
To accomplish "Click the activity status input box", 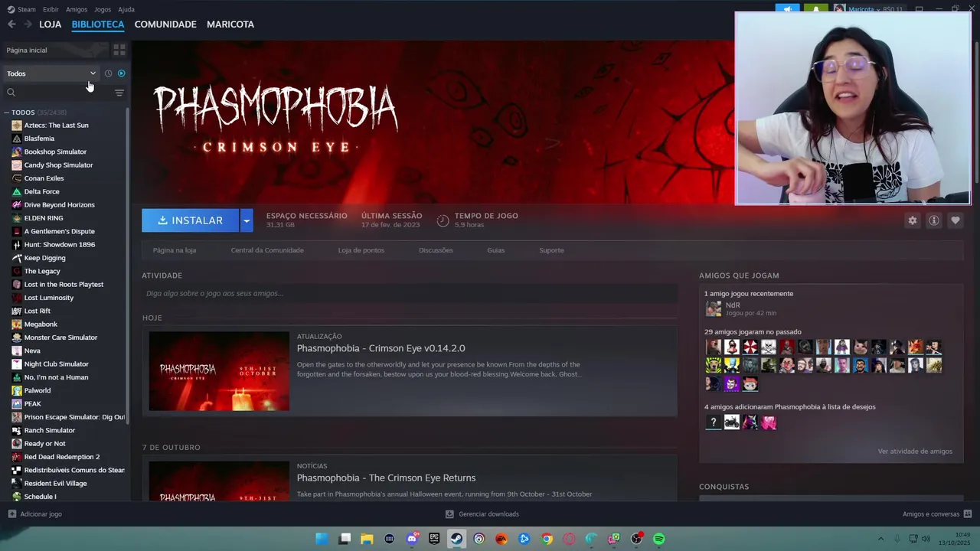I will pos(410,293).
